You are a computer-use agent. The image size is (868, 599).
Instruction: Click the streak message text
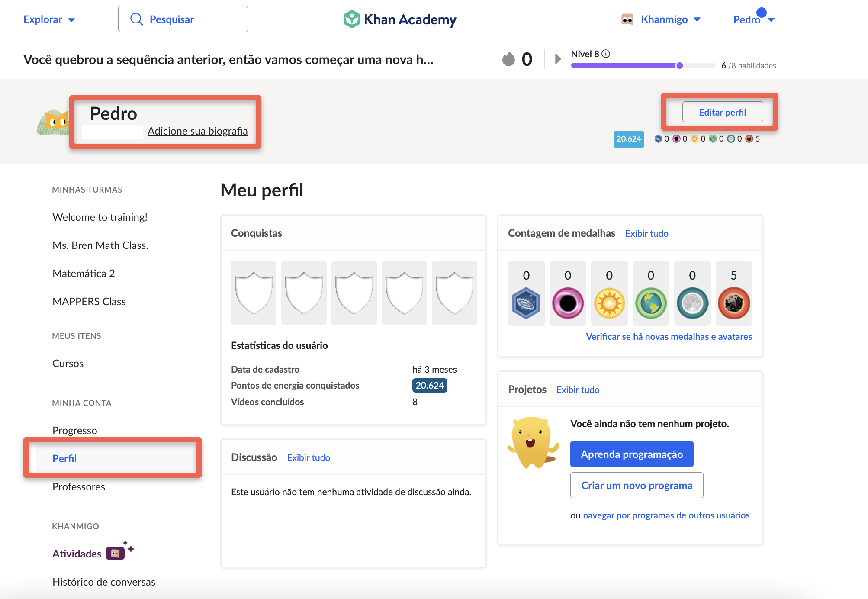coord(228,59)
